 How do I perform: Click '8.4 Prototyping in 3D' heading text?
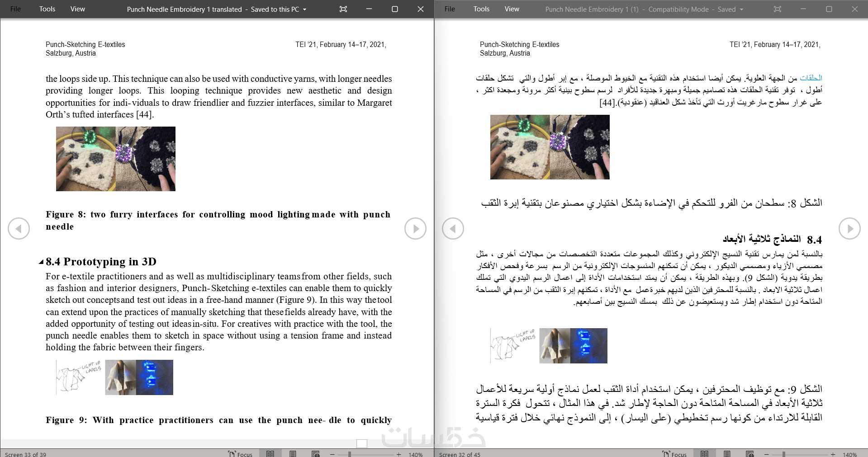[x=101, y=262]
